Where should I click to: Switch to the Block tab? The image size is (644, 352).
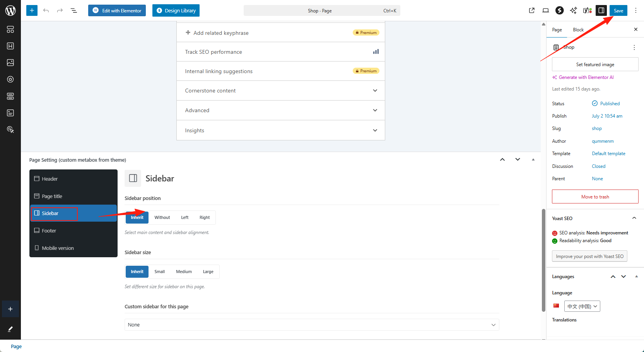pos(578,30)
